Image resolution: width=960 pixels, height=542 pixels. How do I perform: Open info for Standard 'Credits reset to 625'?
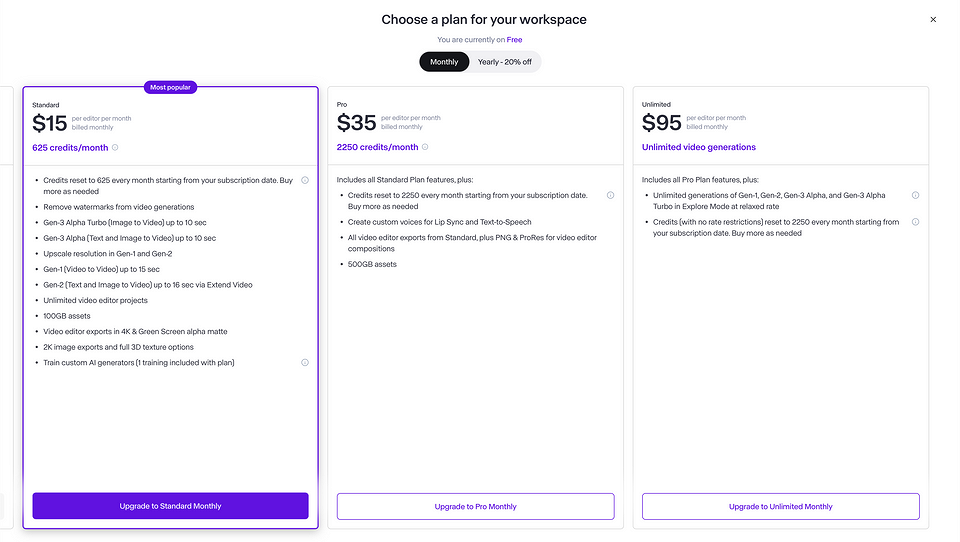pyautogui.click(x=305, y=181)
